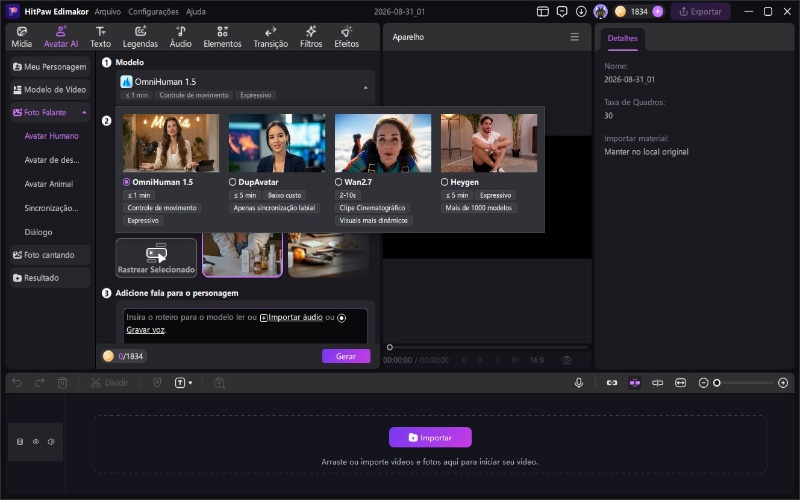The image size is (800, 500).
Task: Select the Heygen radio option
Action: click(x=444, y=182)
